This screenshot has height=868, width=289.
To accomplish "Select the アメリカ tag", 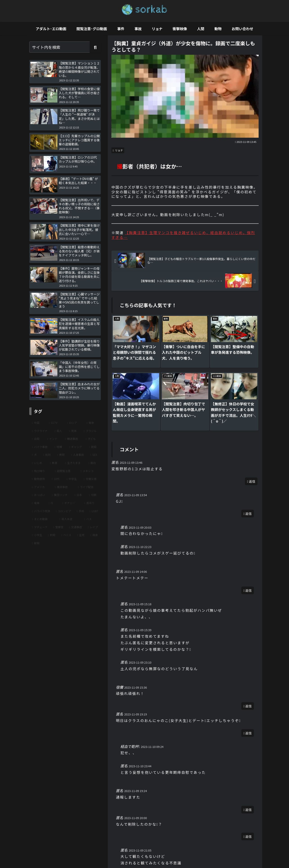I will tap(38, 487).
